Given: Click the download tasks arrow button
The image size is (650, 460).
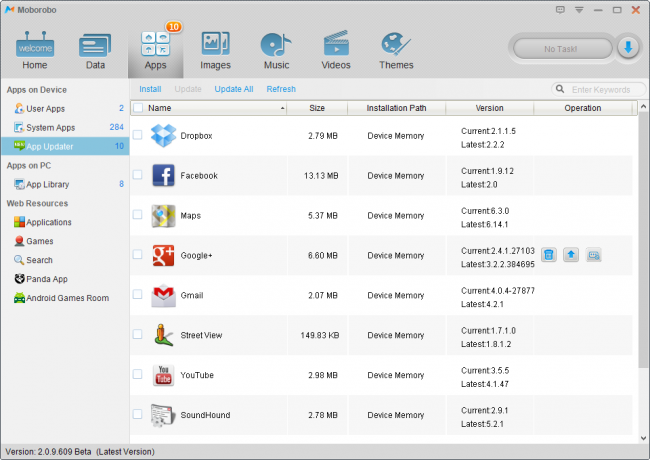Looking at the screenshot, I should tap(628, 48).
